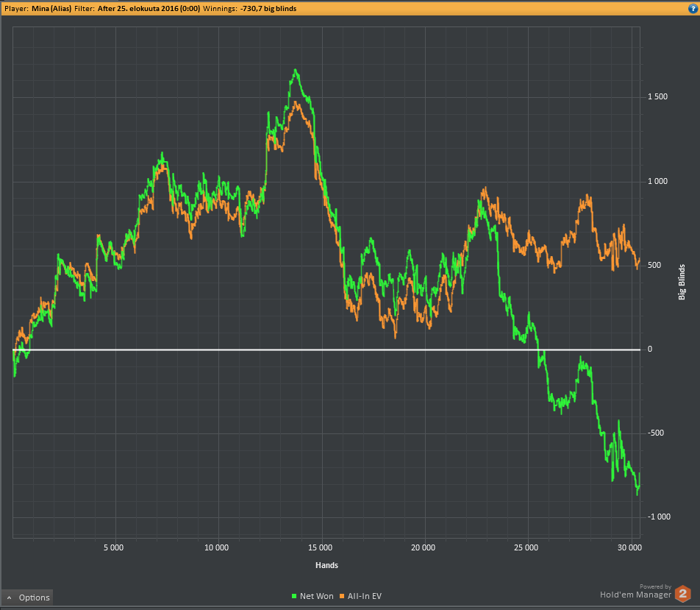Click 'Powered by Hold'em Manager' text
This screenshot has height=610, width=700.
(x=636, y=592)
